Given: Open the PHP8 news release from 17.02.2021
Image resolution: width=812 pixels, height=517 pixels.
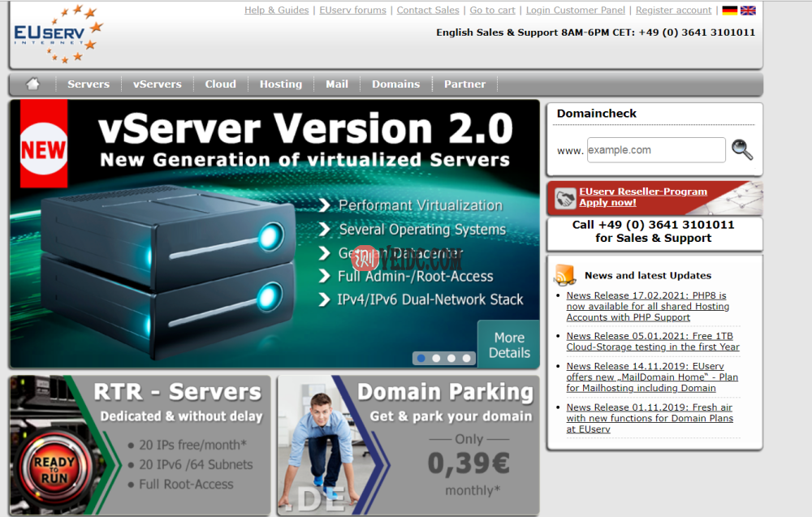Looking at the screenshot, I should coord(647,306).
